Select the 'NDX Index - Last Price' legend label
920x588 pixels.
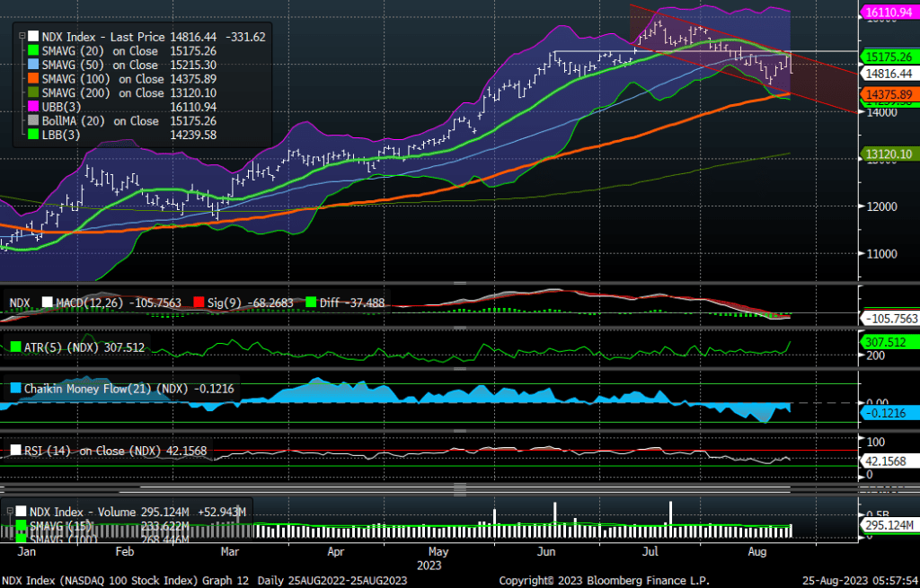coord(103,37)
